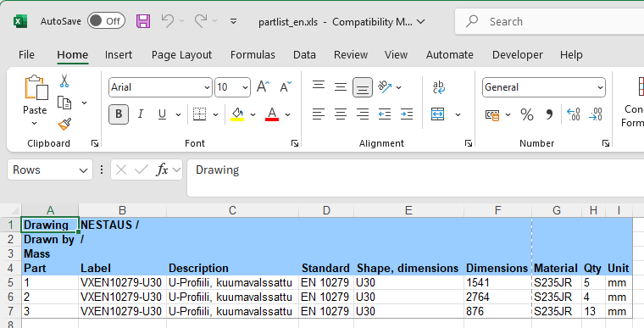Screen dimensions: 644x328
Task: Click Align Right icon
Action: (363, 114)
